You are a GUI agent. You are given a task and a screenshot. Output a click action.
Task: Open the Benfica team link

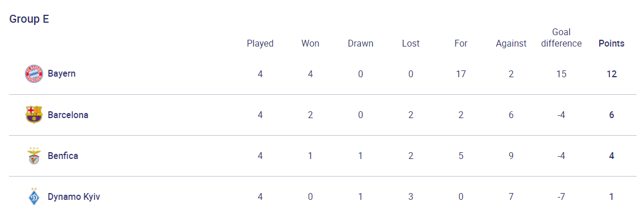click(63, 156)
